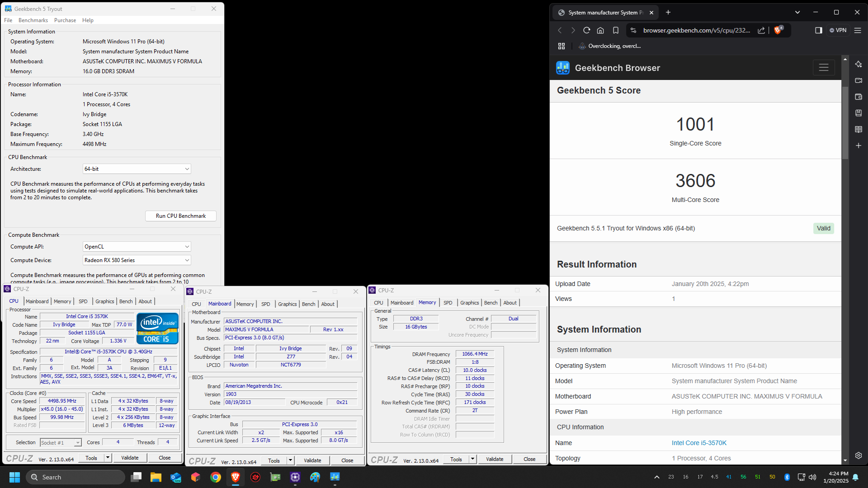Open Tools dropdown arrow in left CPU-Z window
Image resolution: width=868 pixels, height=488 pixels.
point(108,458)
